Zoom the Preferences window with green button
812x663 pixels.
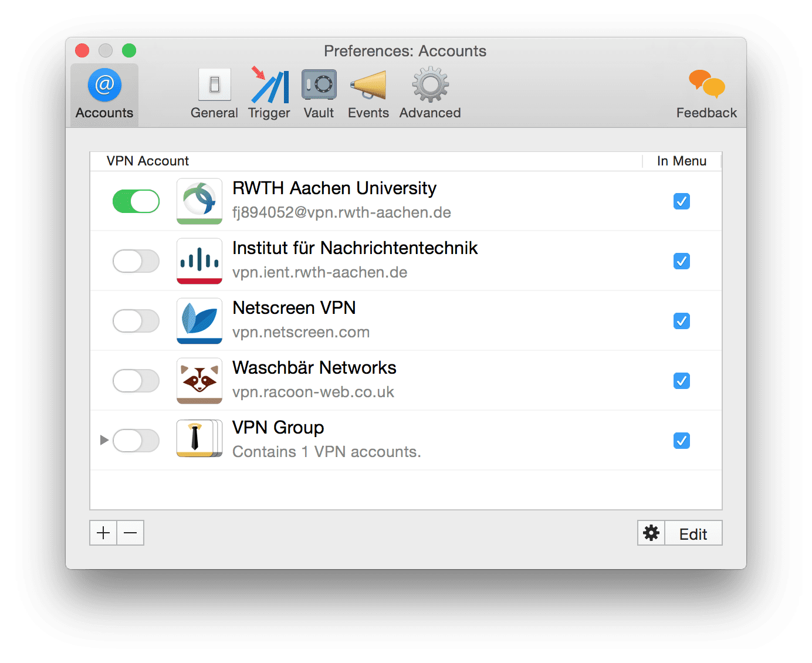129,50
